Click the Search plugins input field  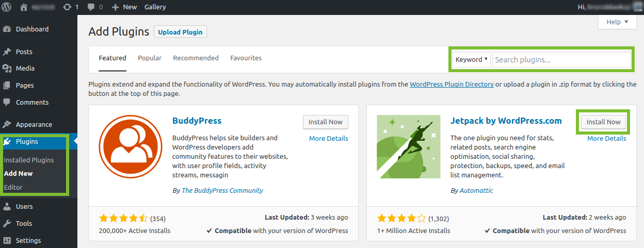(x=561, y=60)
